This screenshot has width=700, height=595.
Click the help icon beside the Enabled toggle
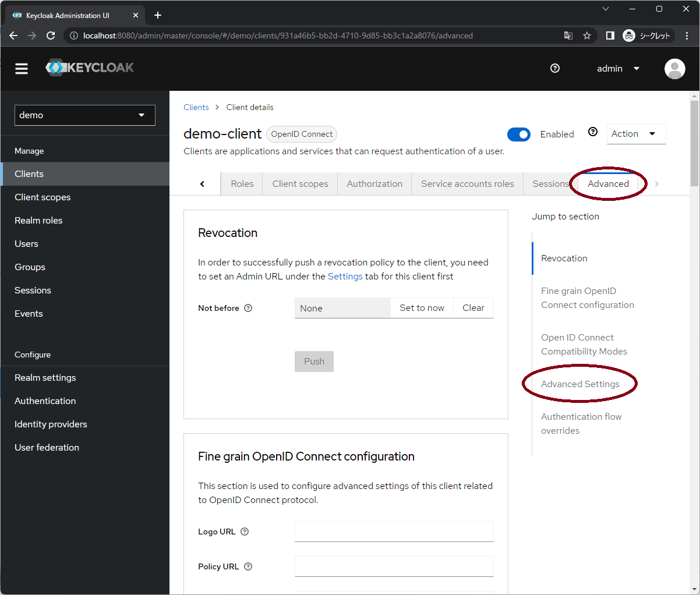[593, 132]
